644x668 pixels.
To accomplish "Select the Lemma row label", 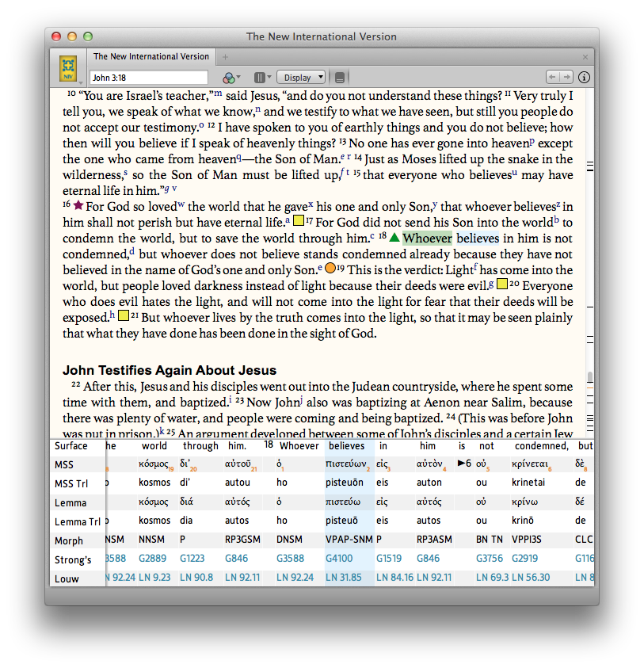I will pos(70,502).
